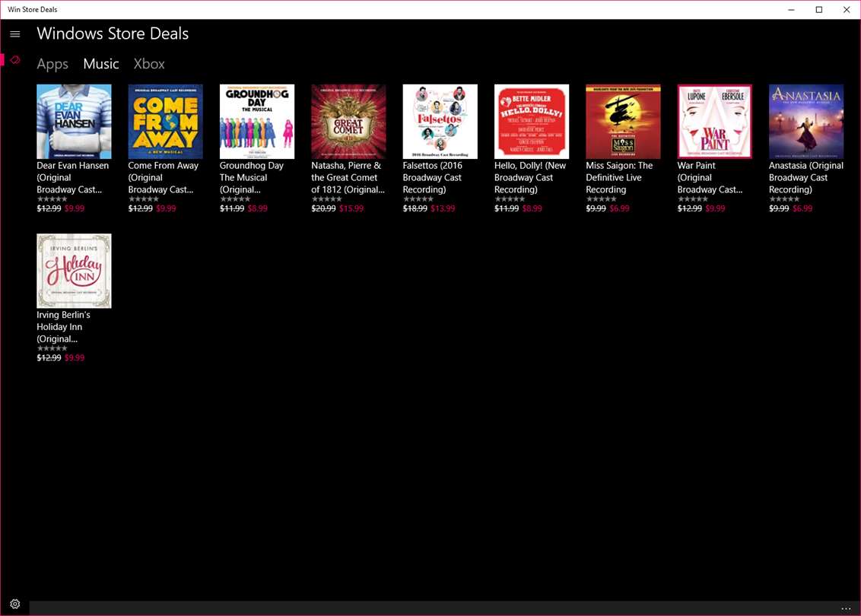This screenshot has width=861, height=616.
Task: Click Anastasia title text
Action: click(x=806, y=177)
